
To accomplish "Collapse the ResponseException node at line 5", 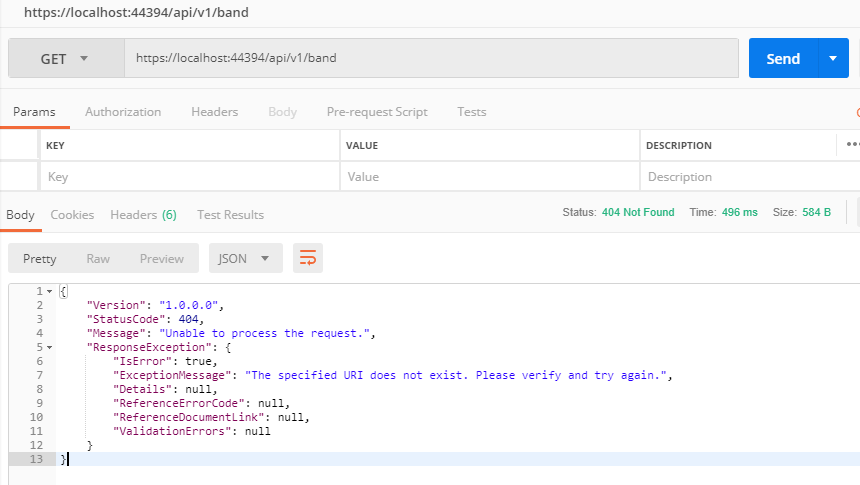I will [x=49, y=347].
